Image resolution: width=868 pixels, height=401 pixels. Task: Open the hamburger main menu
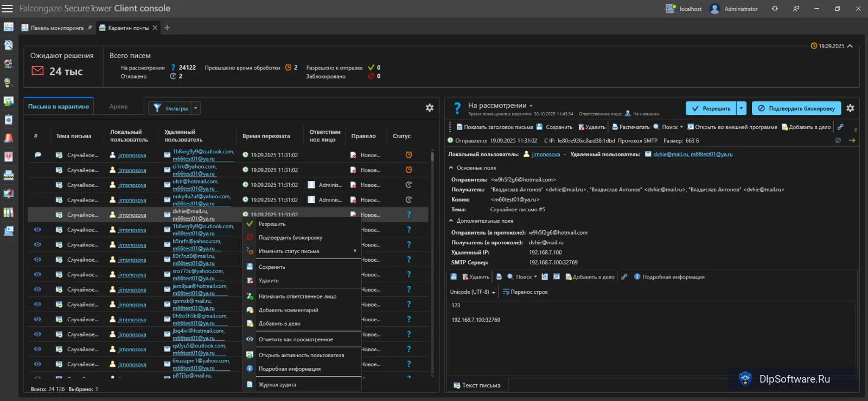point(7,9)
